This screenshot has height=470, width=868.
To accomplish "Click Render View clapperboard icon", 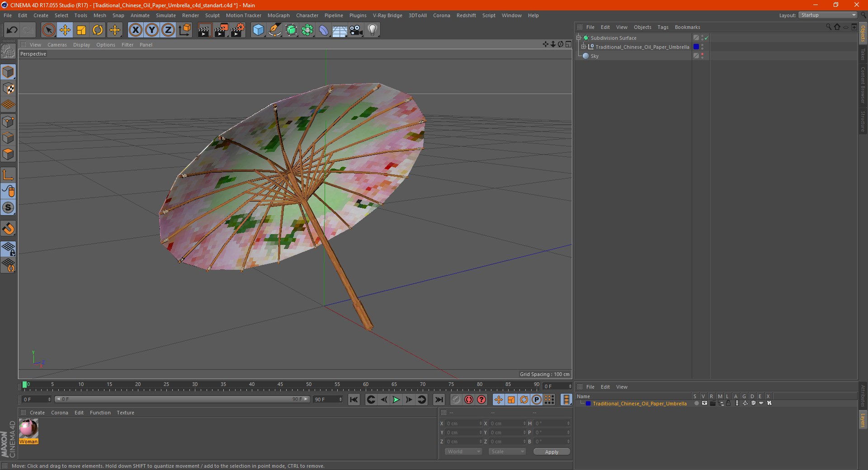I will click(x=204, y=30).
